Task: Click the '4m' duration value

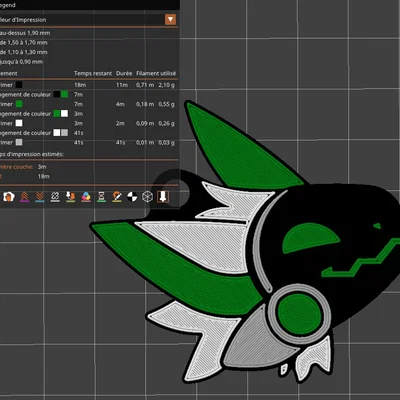Action: pyautogui.click(x=120, y=104)
